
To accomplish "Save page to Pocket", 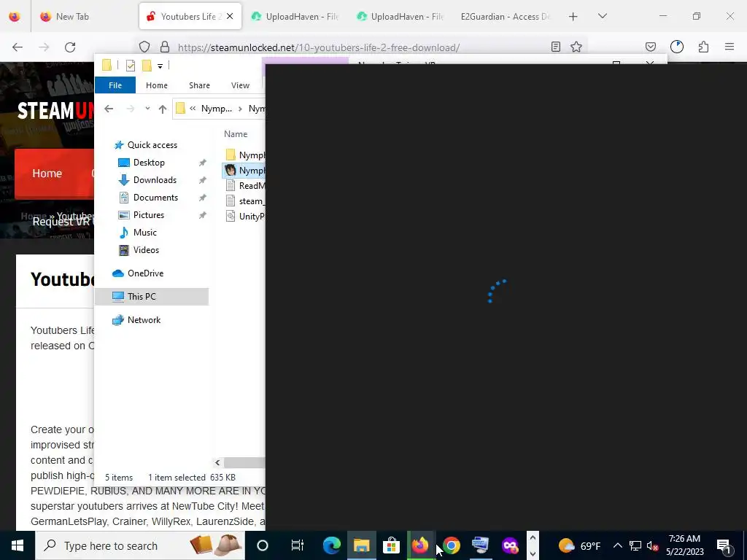I will pyautogui.click(x=651, y=47).
